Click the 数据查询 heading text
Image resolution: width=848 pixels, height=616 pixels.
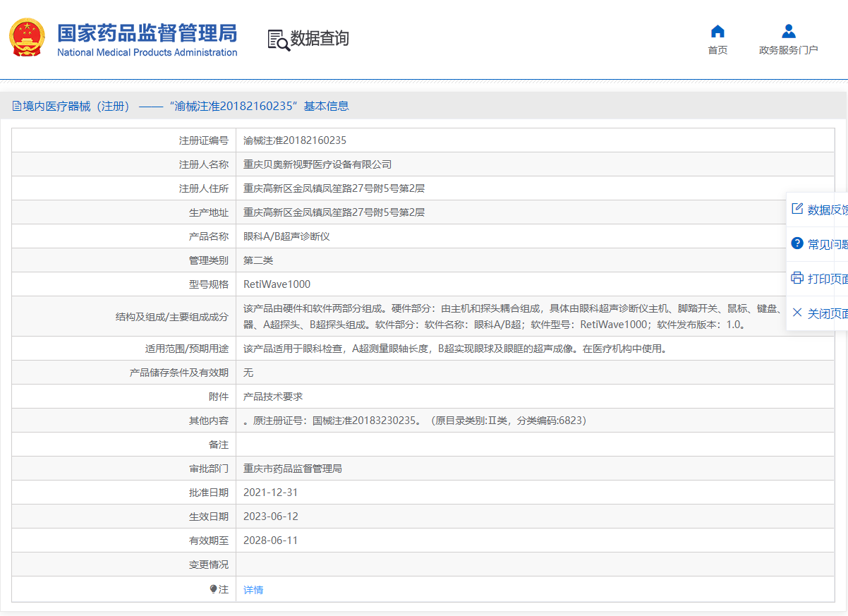320,39
